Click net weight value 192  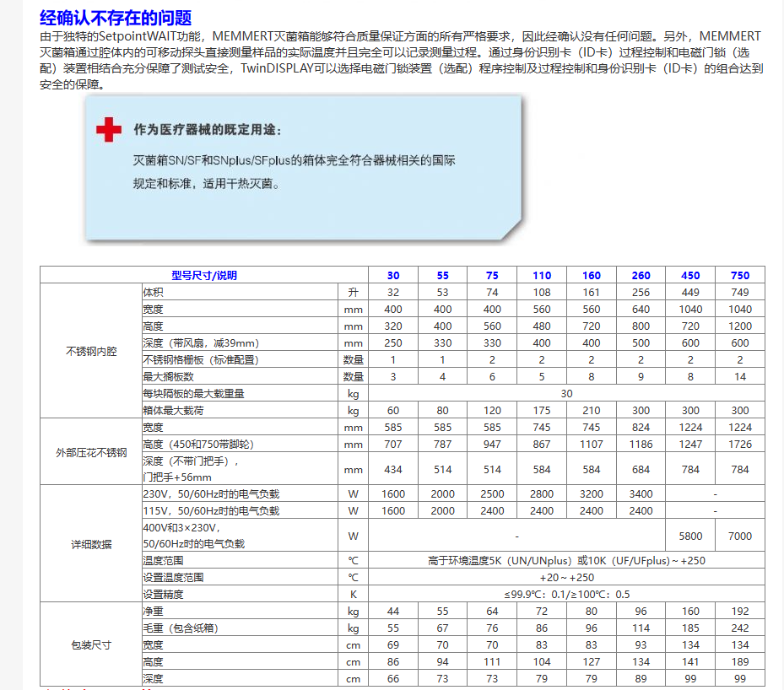click(740, 612)
